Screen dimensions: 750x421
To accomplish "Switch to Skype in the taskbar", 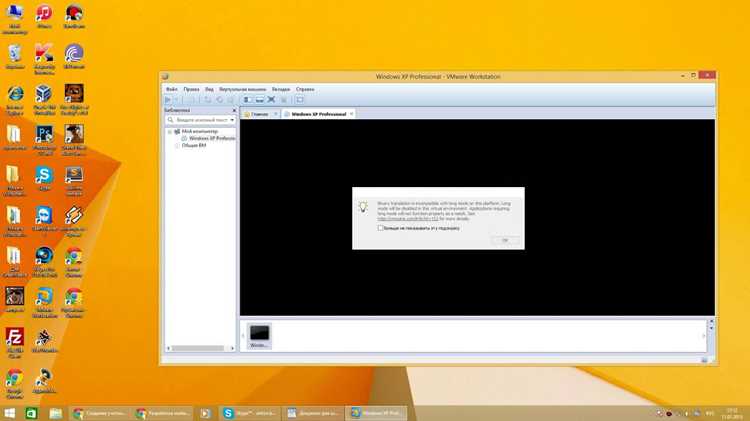I will pos(250,413).
